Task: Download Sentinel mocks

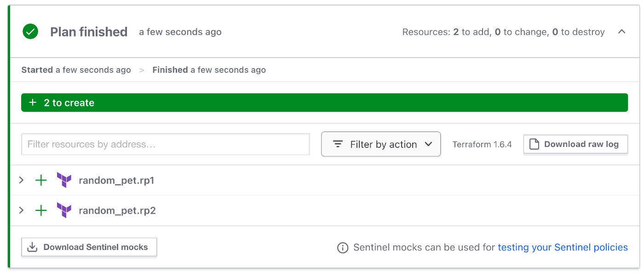Action: coord(89,247)
